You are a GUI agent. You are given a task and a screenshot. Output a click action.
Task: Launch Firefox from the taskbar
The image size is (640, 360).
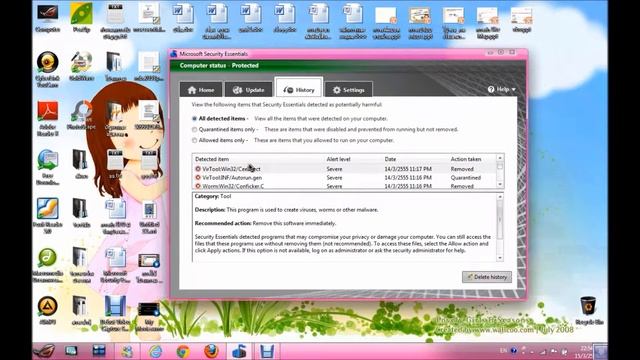211,351
